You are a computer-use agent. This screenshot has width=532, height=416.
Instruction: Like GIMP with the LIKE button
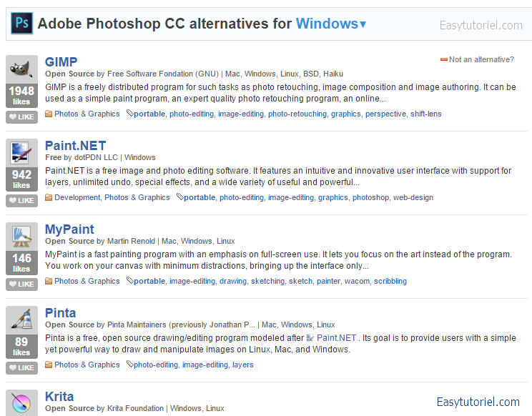[x=21, y=117]
